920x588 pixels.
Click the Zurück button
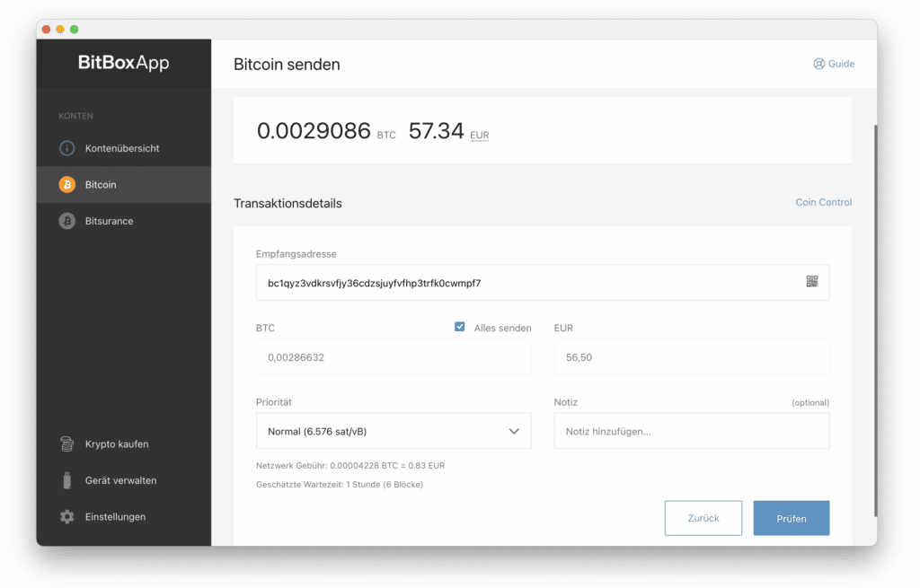point(703,518)
